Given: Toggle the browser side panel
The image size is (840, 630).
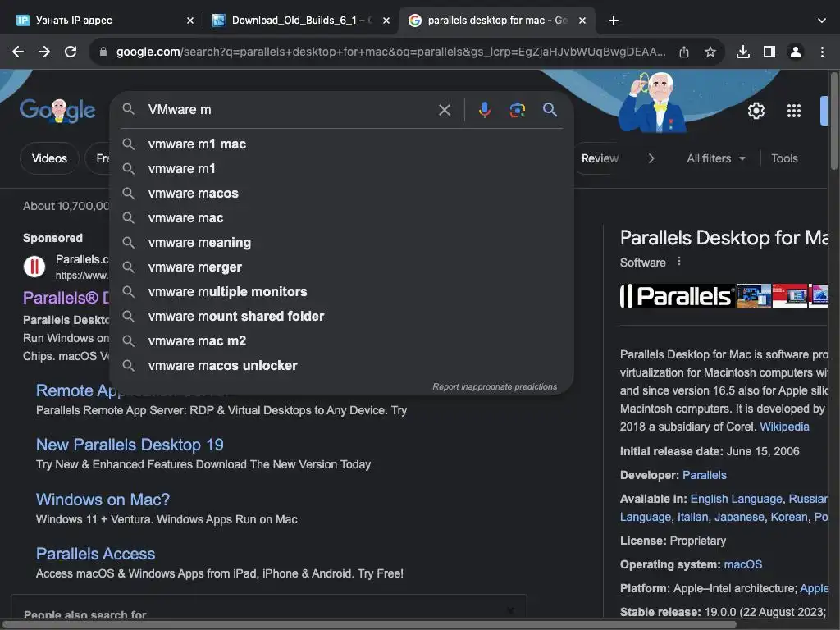Looking at the screenshot, I should coord(769,52).
